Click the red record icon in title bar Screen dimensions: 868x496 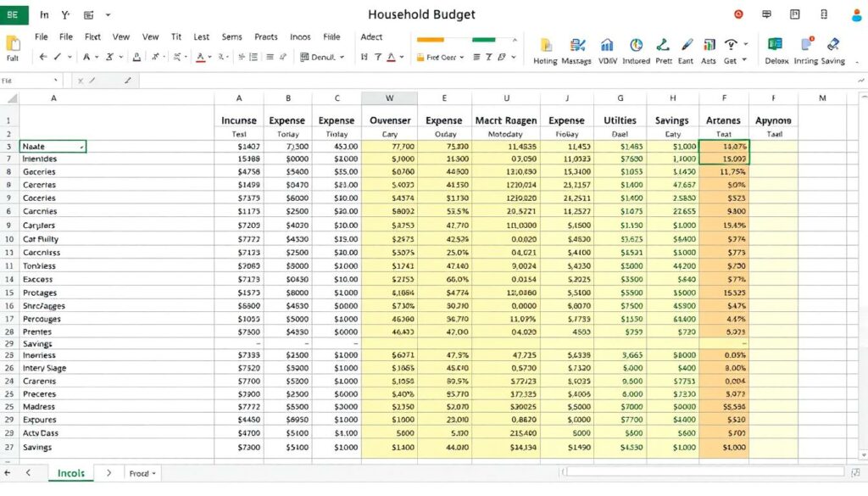pyautogui.click(x=738, y=14)
